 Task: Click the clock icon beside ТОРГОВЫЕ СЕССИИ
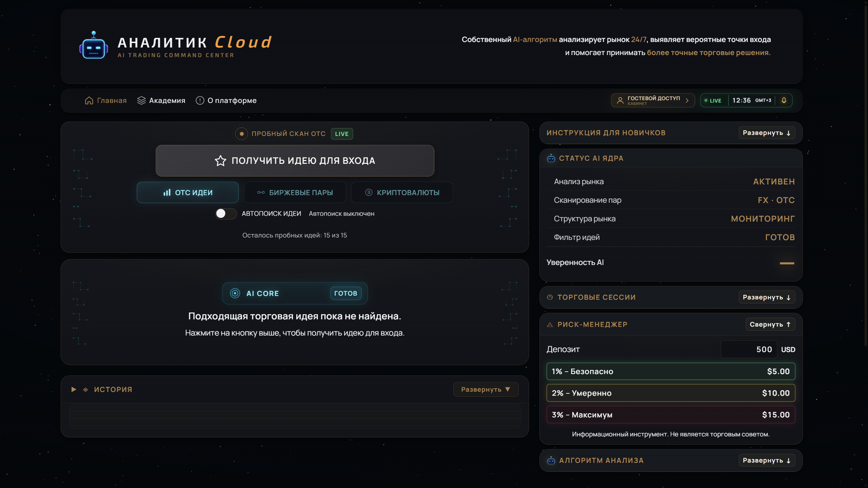[x=550, y=297]
